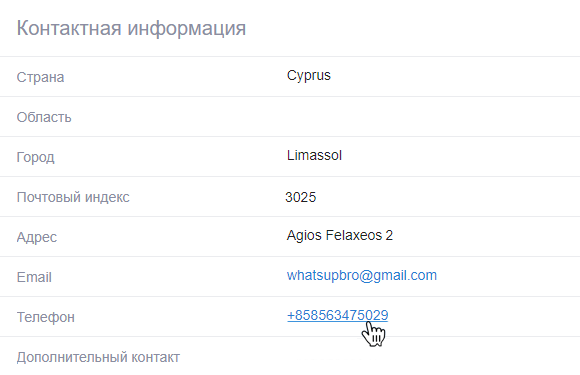Select the "Город" field label

[36, 158]
